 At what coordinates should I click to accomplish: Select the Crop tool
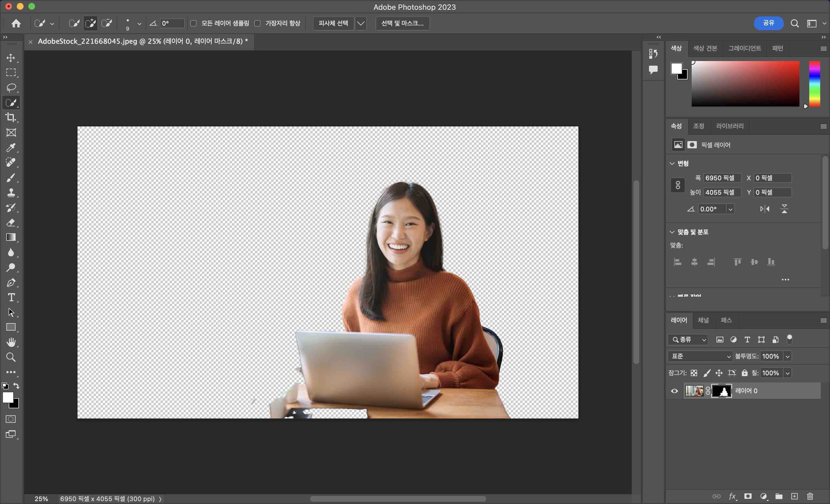11,118
